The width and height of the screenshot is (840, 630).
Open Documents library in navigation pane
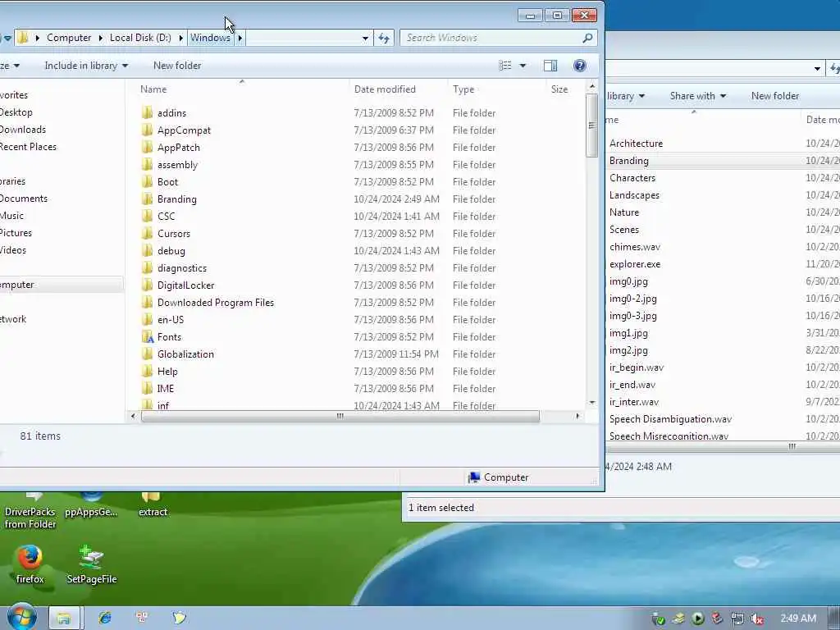tap(24, 199)
